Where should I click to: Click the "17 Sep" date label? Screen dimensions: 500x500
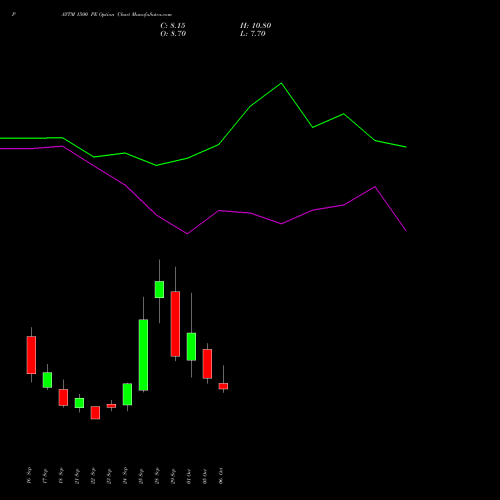point(45,475)
